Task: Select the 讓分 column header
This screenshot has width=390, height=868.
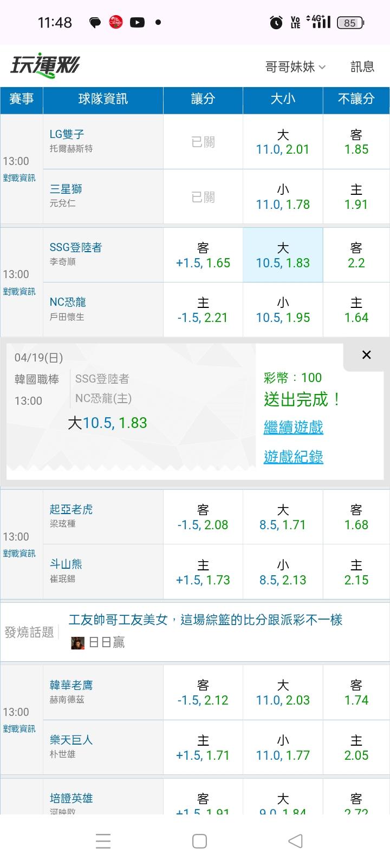Action: [x=203, y=99]
